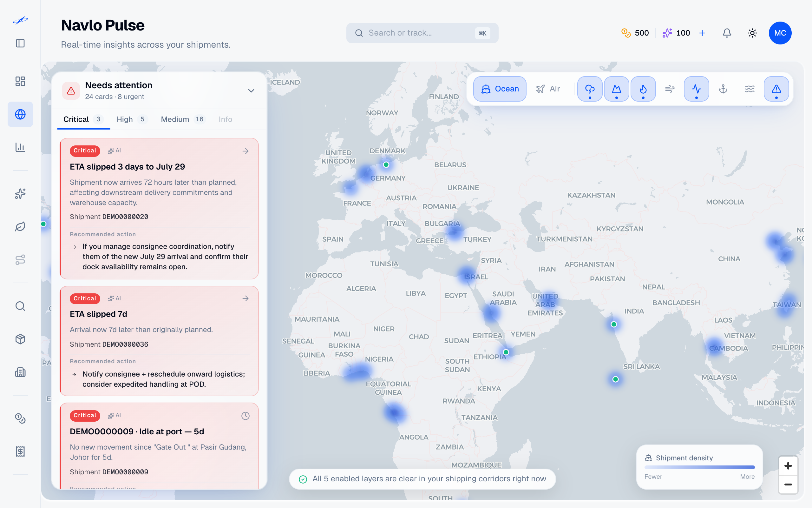Screen dimensions: 812x508
Task: Toggle the anchor port layer
Action: (x=723, y=89)
